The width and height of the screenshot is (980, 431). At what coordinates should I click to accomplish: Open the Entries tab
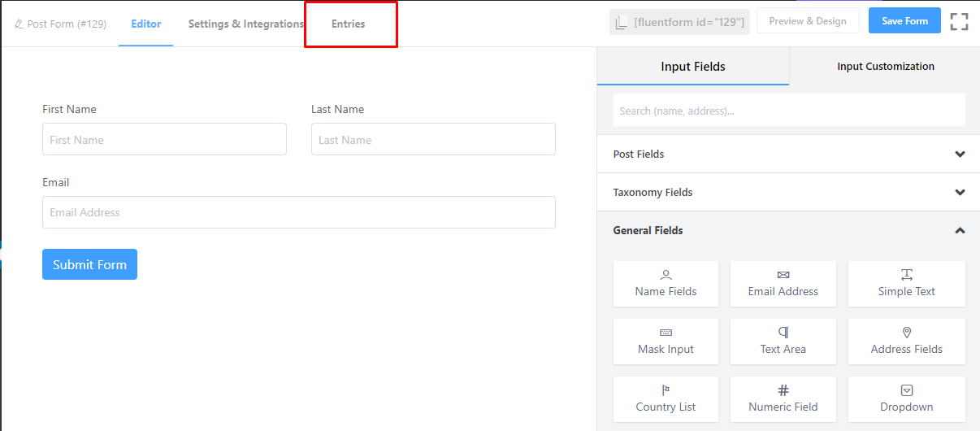(349, 24)
